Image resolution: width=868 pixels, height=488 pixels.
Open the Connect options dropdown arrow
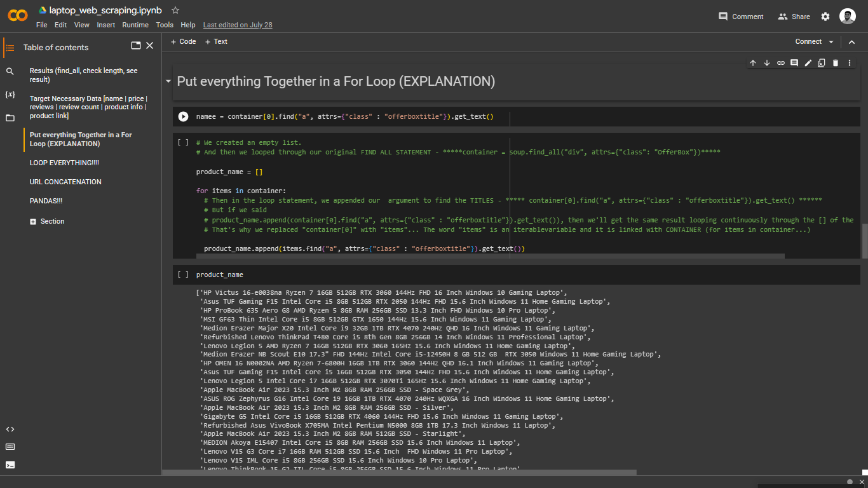click(831, 42)
